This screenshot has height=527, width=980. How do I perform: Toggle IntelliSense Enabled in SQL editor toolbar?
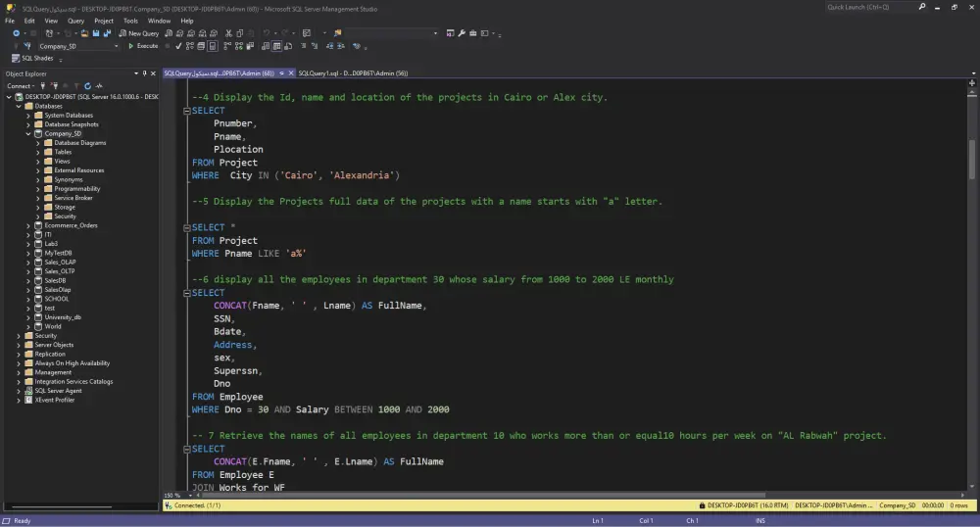point(213,46)
